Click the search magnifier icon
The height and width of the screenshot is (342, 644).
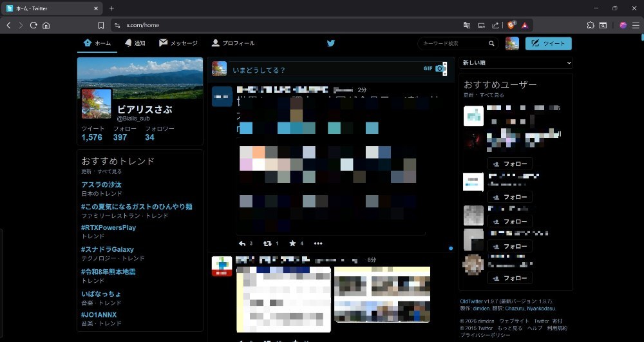[x=491, y=44]
